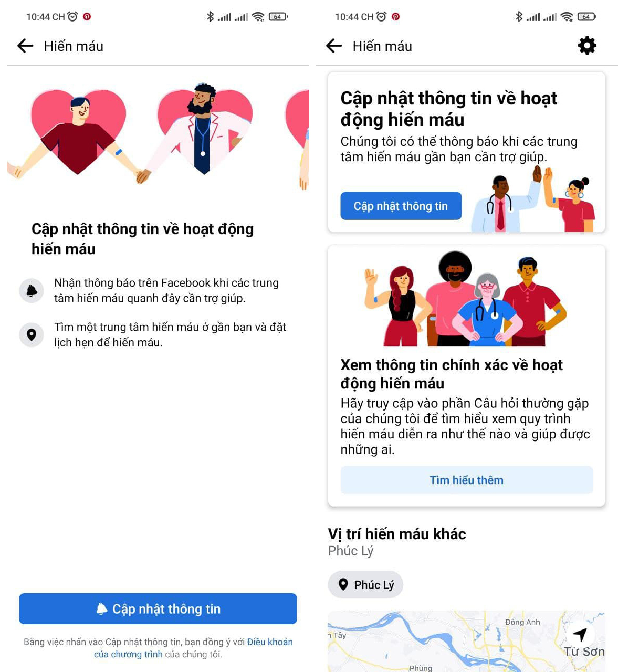Tap the location pin icon in list
The width and height of the screenshot is (618, 672).
(x=32, y=334)
